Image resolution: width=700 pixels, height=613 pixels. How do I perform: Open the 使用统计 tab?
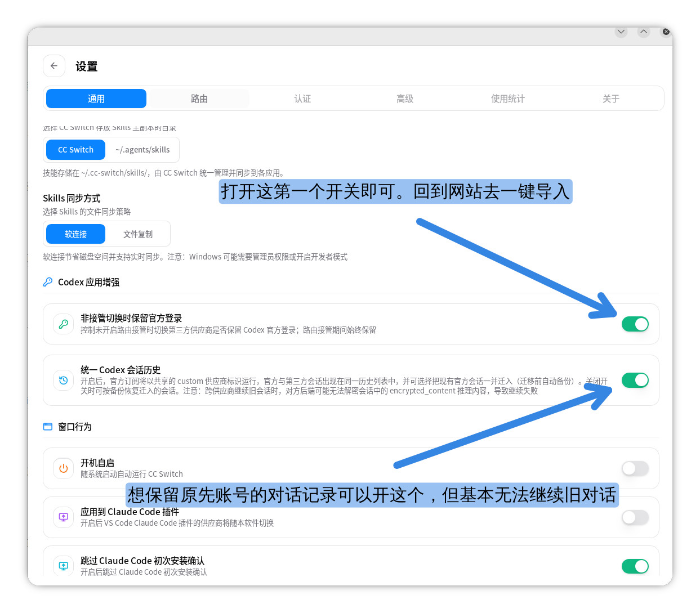pyautogui.click(x=508, y=99)
